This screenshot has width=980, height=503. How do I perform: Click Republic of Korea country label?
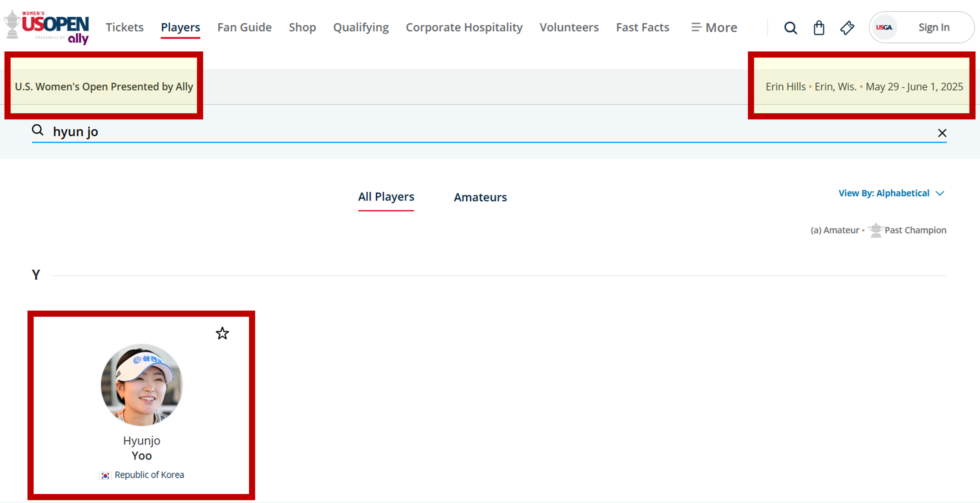[149, 475]
